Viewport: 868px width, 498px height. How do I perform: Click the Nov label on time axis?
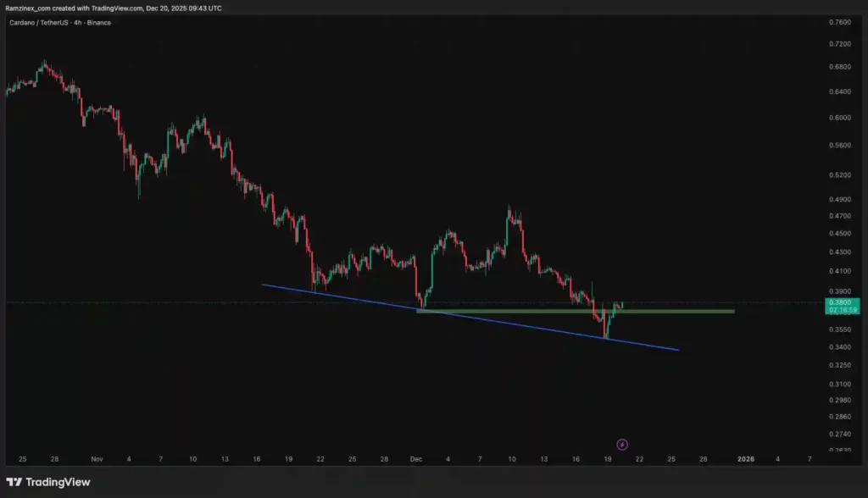(96, 459)
